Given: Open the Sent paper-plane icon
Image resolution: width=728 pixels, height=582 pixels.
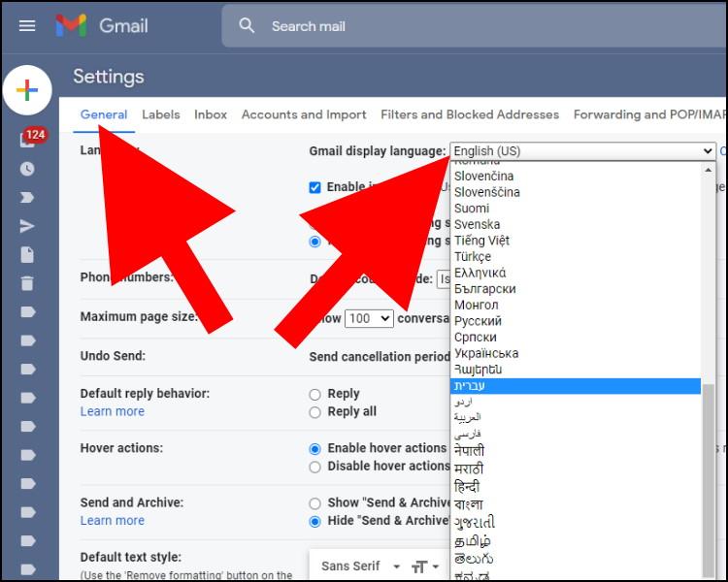Looking at the screenshot, I should tap(27, 226).
